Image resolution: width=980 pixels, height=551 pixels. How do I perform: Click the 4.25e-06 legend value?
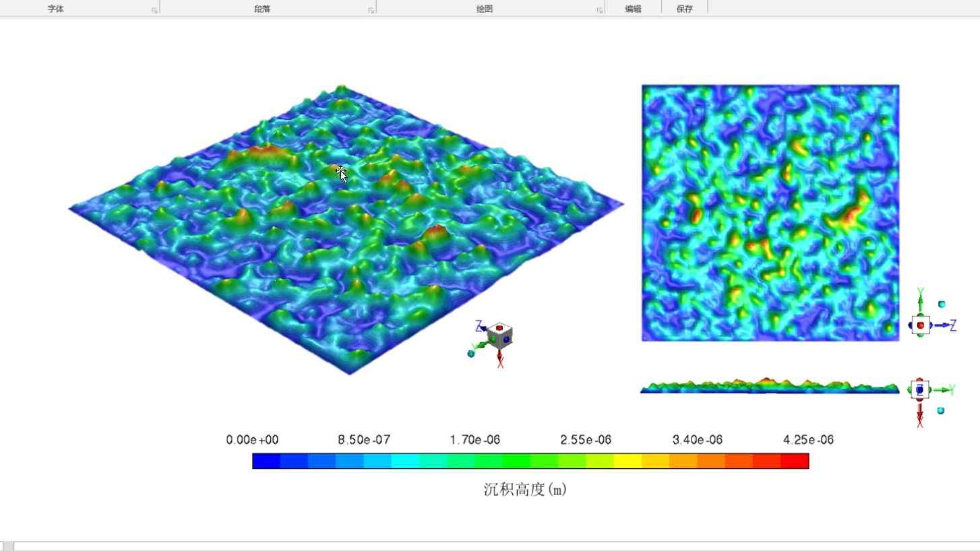(808, 440)
